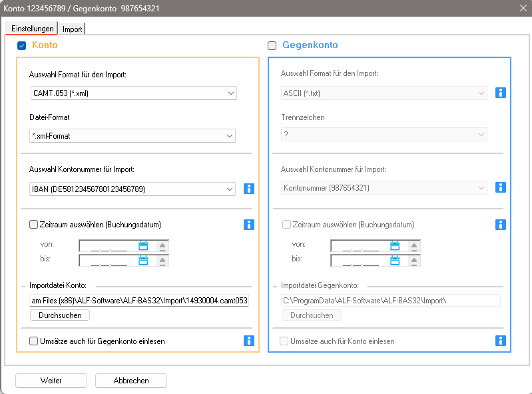Open the *.xml-Format Datei-Format dropdown

click(133, 136)
